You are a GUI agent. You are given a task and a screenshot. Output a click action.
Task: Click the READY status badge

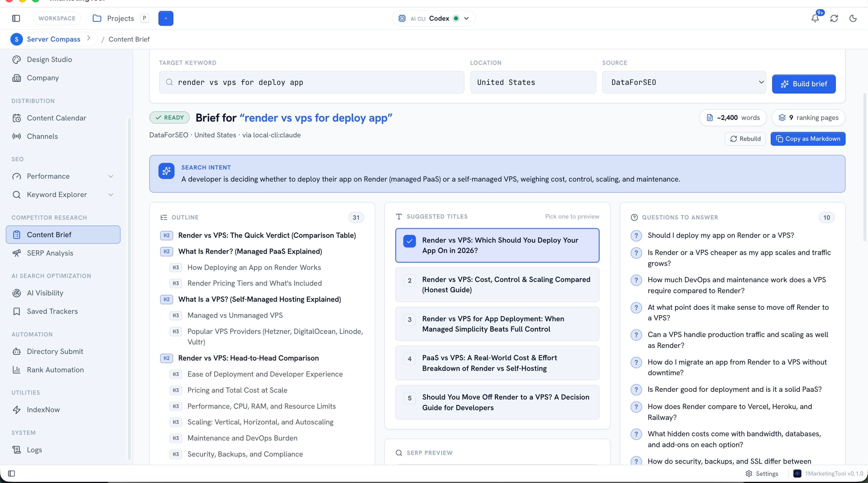click(169, 118)
